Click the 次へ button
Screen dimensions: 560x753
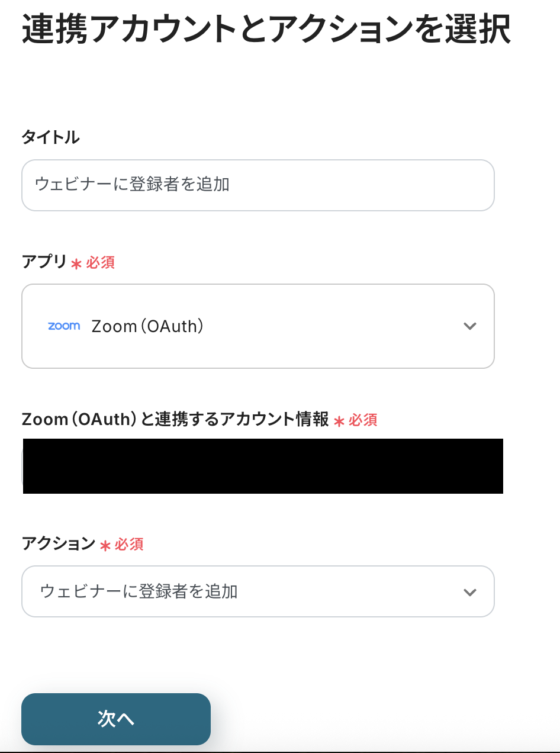pos(116,719)
